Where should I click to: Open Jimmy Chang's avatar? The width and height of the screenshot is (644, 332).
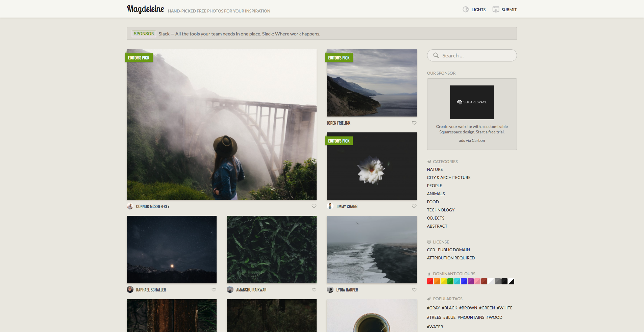(x=330, y=206)
